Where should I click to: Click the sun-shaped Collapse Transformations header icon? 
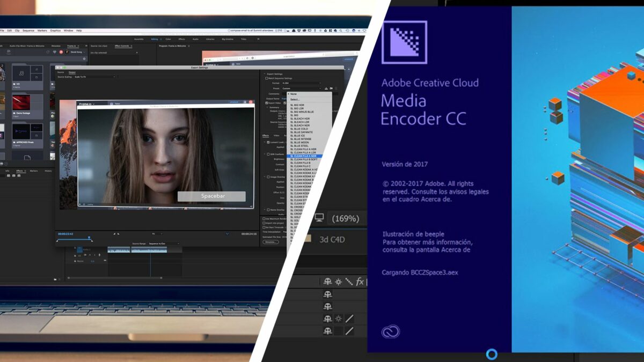[339, 282]
